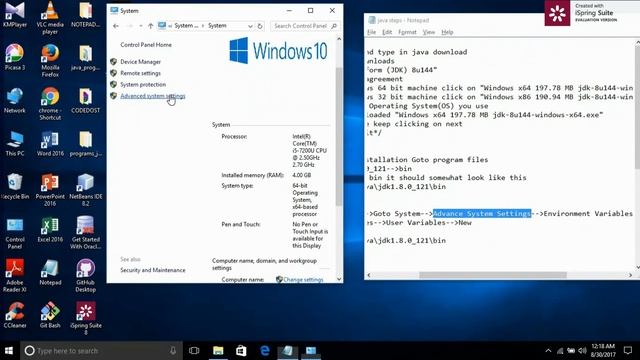Click highlighted "Advance System Settings" text in Notepad
Image resolution: width=640 pixels, height=360 pixels.
pyautogui.click(x=482, y=213)
